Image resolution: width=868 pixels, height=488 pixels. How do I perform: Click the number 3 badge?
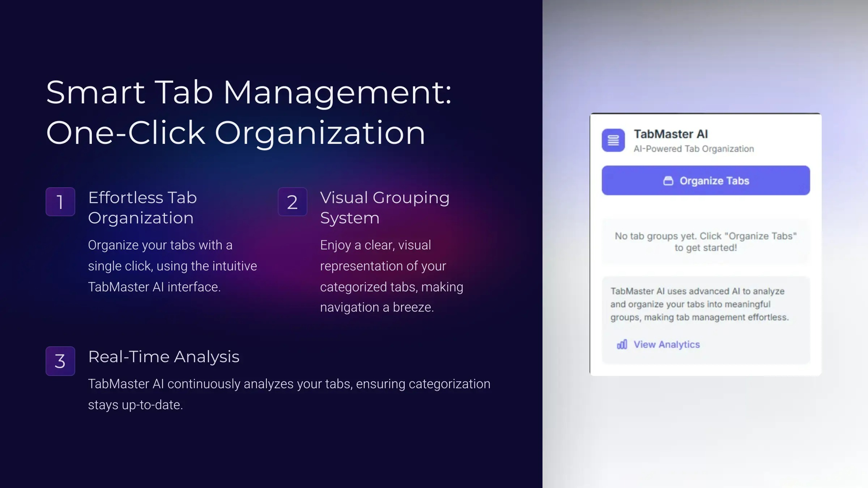point(60,361)
